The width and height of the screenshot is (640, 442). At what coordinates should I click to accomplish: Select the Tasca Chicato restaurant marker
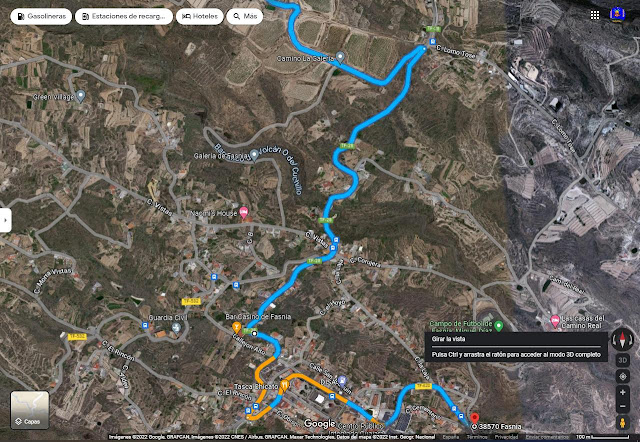click(x=285, y=385)
